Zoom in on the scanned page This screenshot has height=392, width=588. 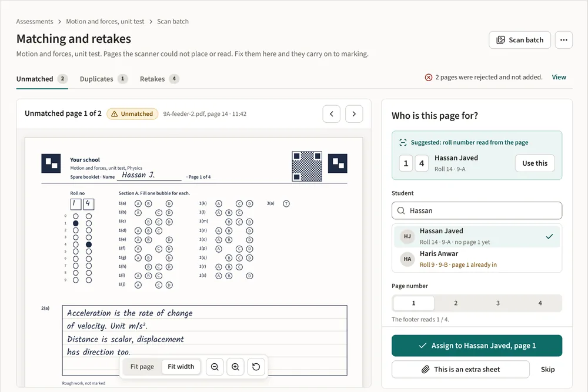pos(236,367)
